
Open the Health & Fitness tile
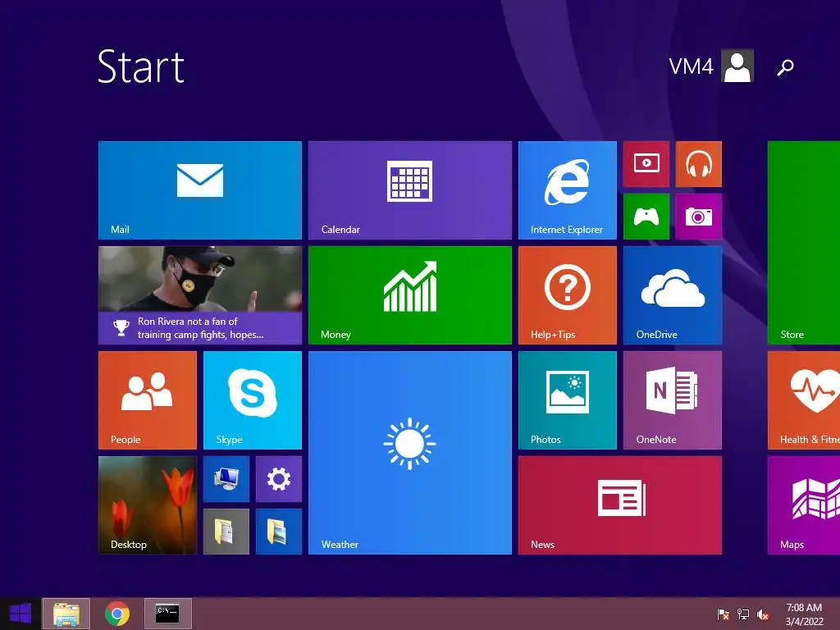point(804,400)
